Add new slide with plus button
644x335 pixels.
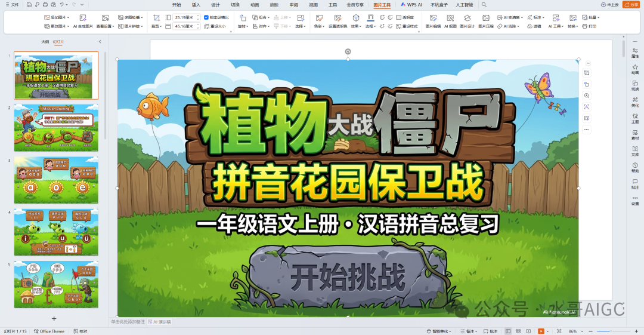pos(54,318)
